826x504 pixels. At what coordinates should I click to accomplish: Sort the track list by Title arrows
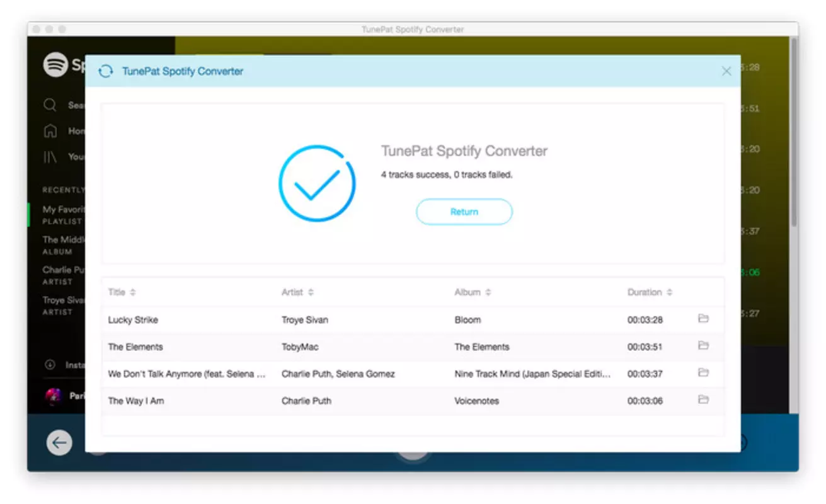tap(133, 292)
